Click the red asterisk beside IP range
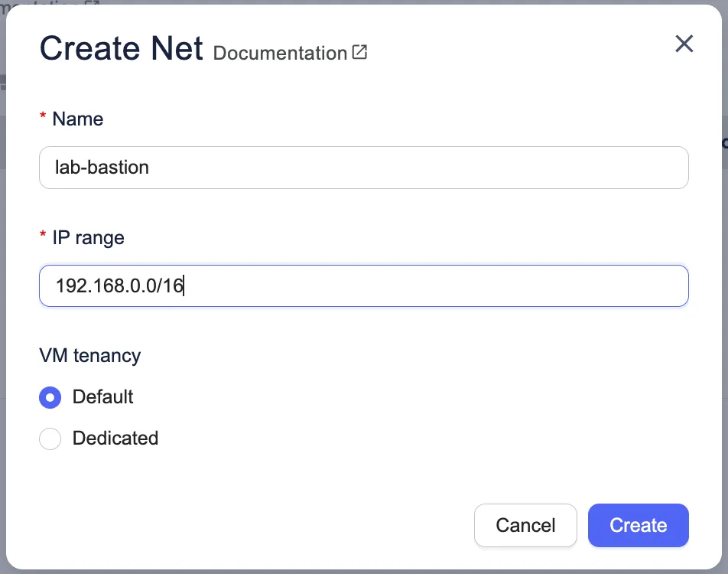The image size is (728, 574). click(43, 236)
